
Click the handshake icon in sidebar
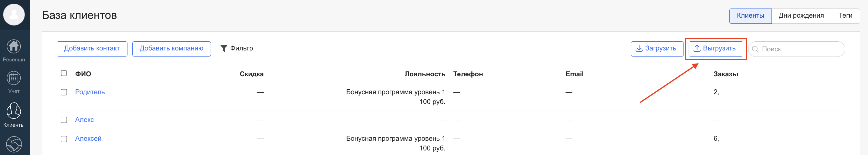(14, 145)
